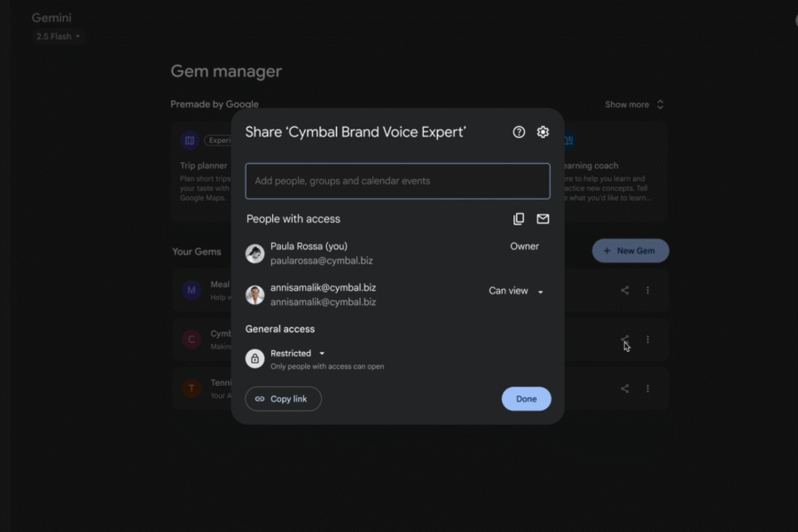The height and width of the screenshot is (532, 798).
Task: Open the share dialog settings gear
Action: tap(543, 131)
